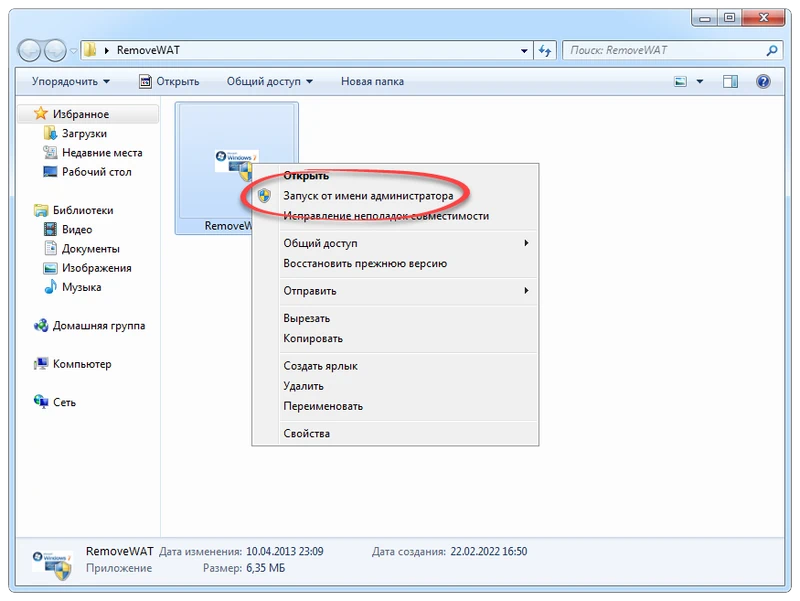Open Общий доступ submenu in context menu
This screenshot has height=601, width=800.
(x=395, y=243)
